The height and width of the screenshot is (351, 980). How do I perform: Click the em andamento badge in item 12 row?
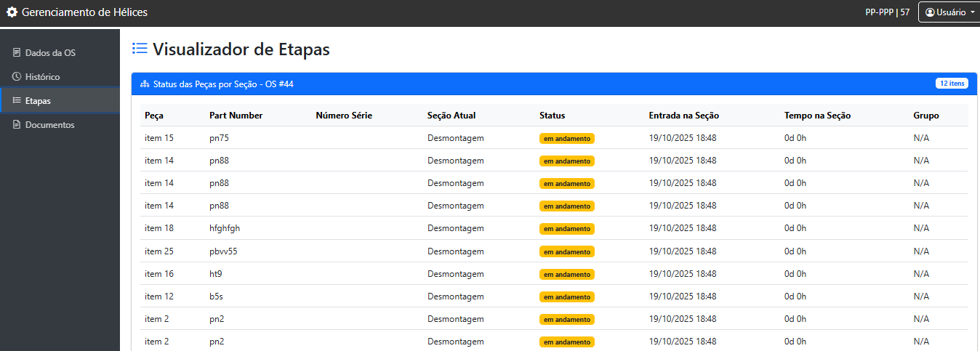pos(567,296)
